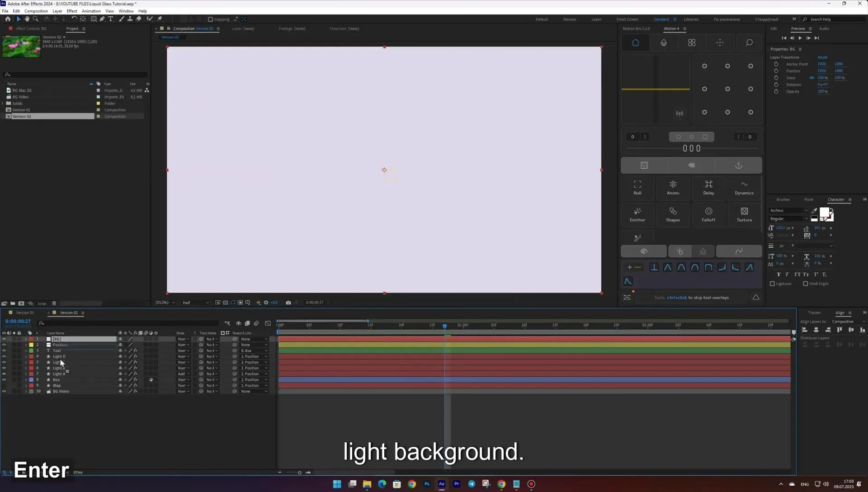Open the Regular font style dropdown
This screenshot has height=492, width=868.
click(x=789, y=219)
